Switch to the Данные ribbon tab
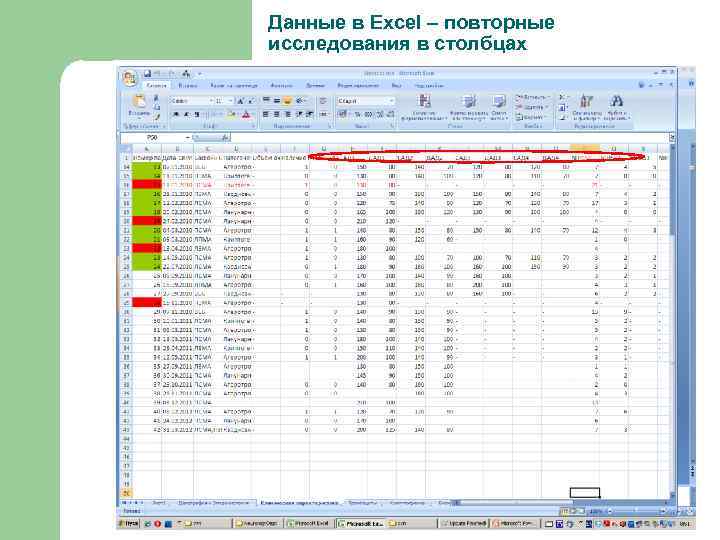Image resolution: width=720 pixels, height=540 pixels. (315, 85)
